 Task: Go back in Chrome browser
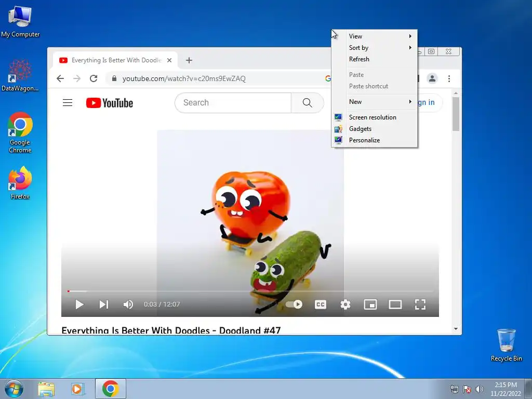pos(60,79)
